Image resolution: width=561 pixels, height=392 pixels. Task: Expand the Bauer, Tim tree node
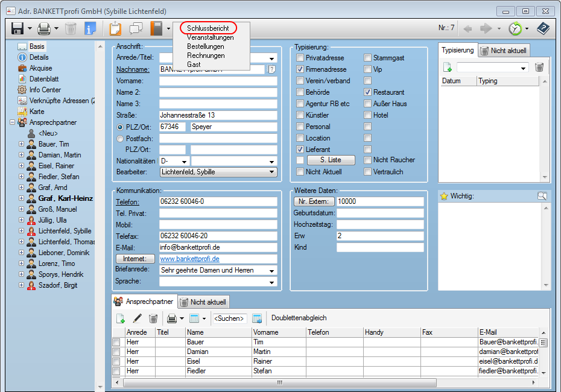[22, 144]
